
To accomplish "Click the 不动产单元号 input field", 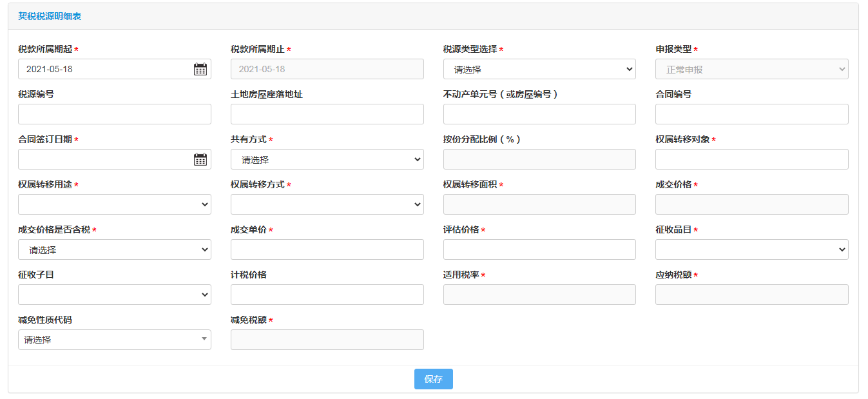I will point(539,115).
